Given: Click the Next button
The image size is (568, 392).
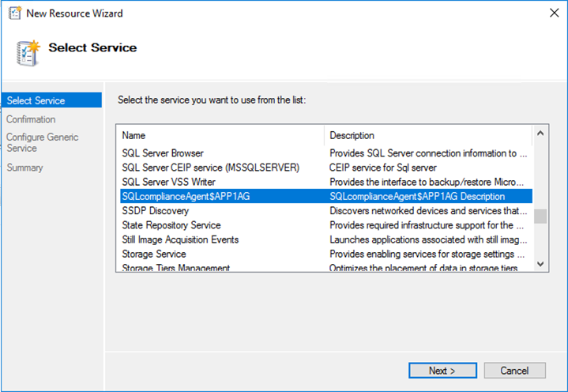Looking at the screenshot, I should [442, 370].
